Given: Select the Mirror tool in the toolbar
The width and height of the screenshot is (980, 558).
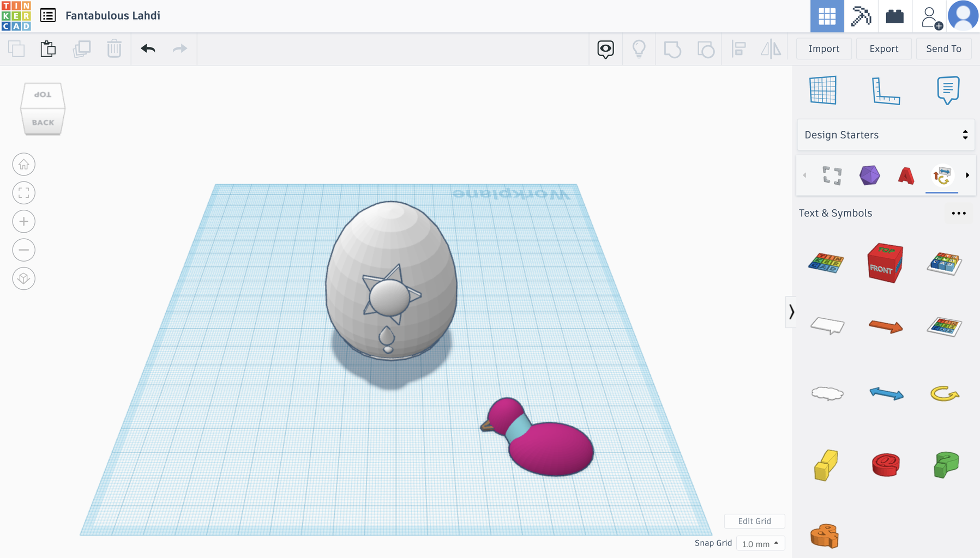Looking at the screenshot, I should click(x=772, y=49).
